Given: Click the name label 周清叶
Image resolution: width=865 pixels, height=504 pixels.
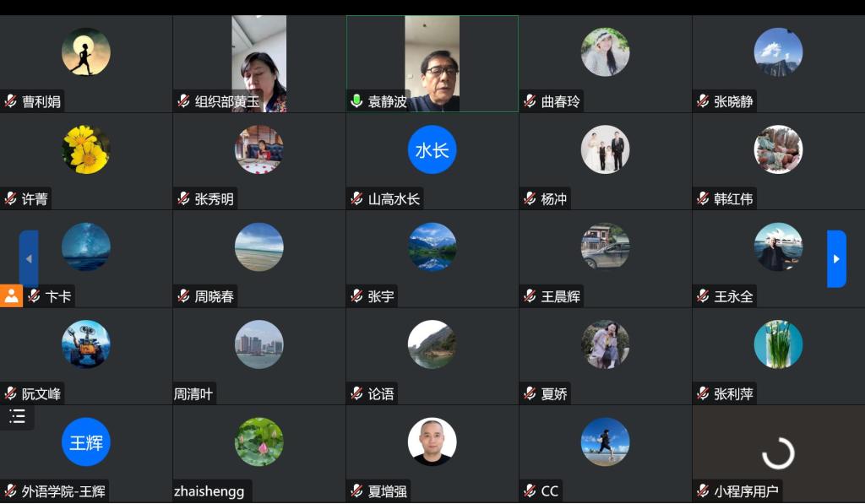Looking at the screenshot, I should point(193,393).
